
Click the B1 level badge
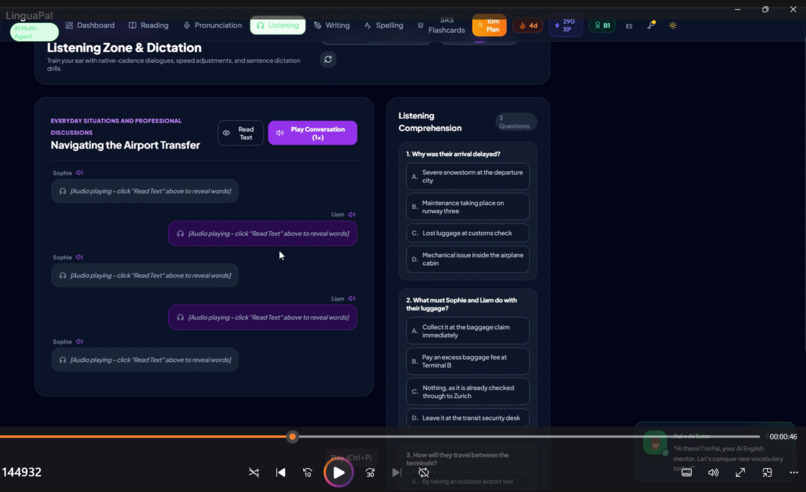[x=602, y=25]
